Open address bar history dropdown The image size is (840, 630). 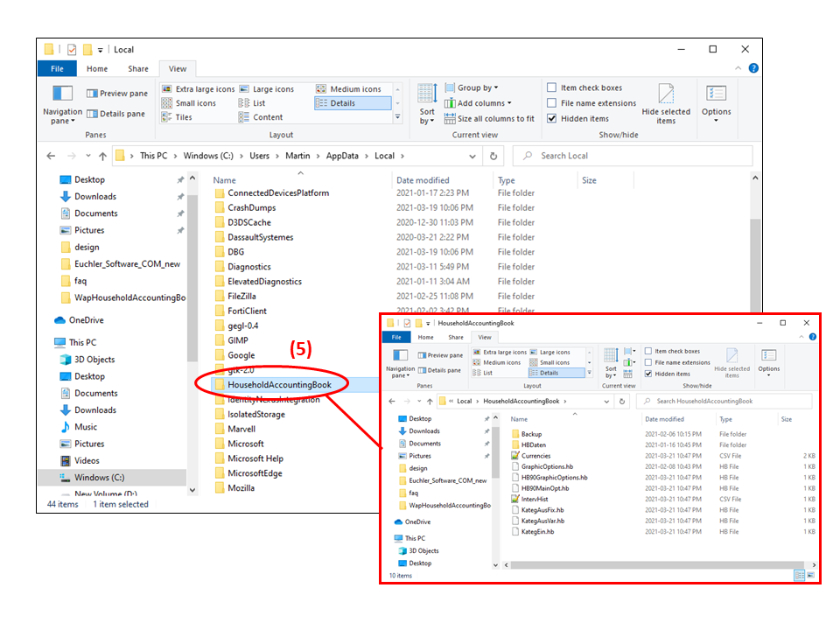coord(472,156)
